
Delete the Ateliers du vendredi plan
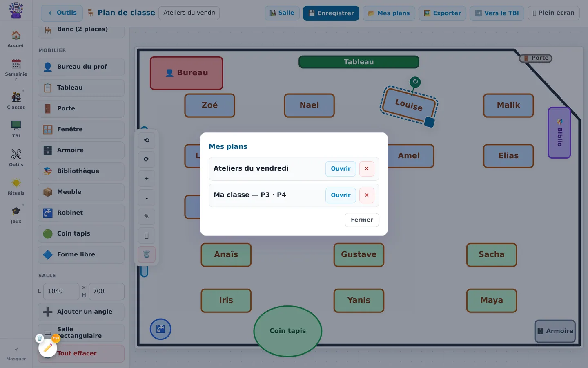tap(367, 169)
